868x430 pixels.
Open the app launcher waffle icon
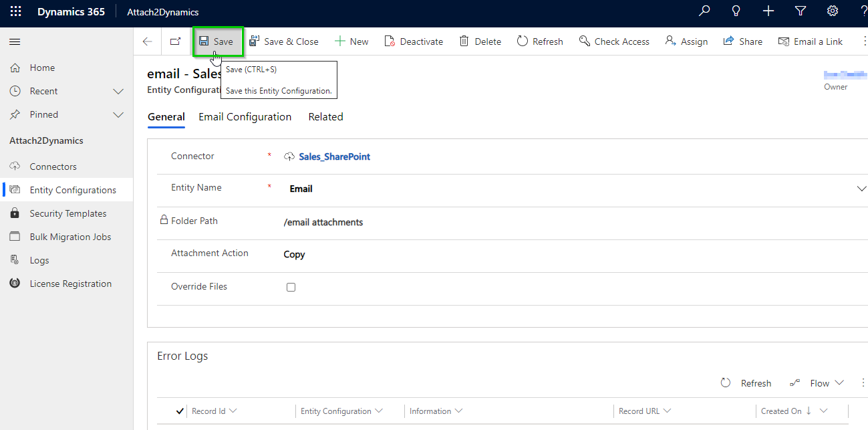pos(15,11)
